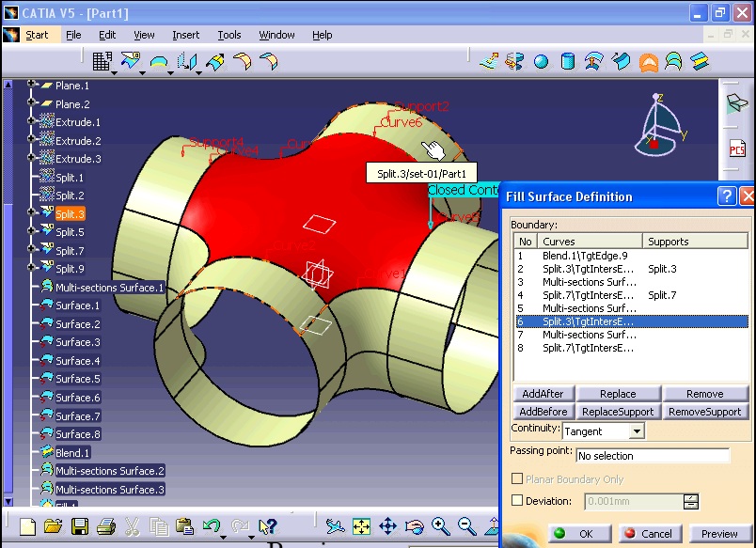Click the green Blend surface toolbar icon
This screenshot has width=756, height=548.
click(x=700, y=61)
